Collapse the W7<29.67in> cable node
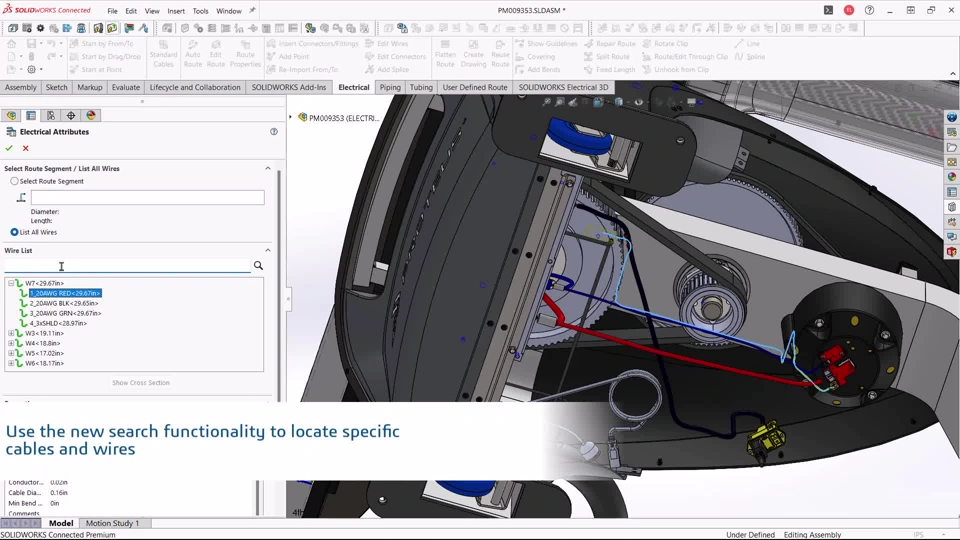 pos(11,283)
